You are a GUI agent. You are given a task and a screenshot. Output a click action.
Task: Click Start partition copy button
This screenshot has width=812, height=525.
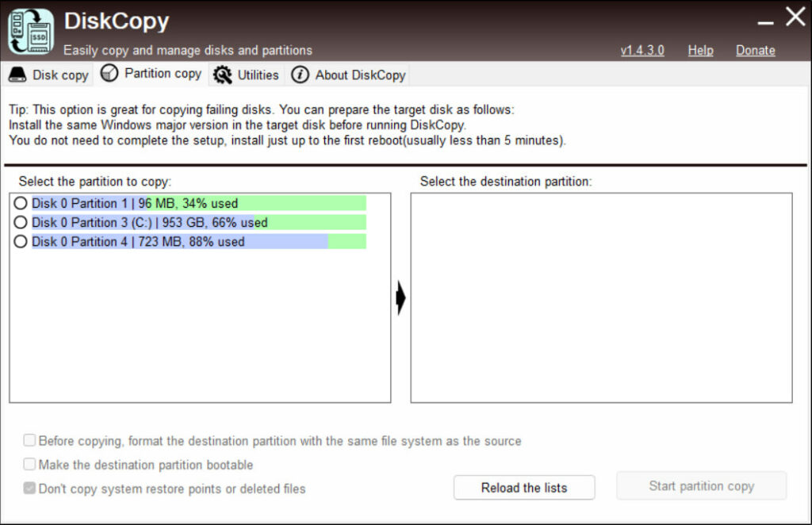click(x=702, y=485)
